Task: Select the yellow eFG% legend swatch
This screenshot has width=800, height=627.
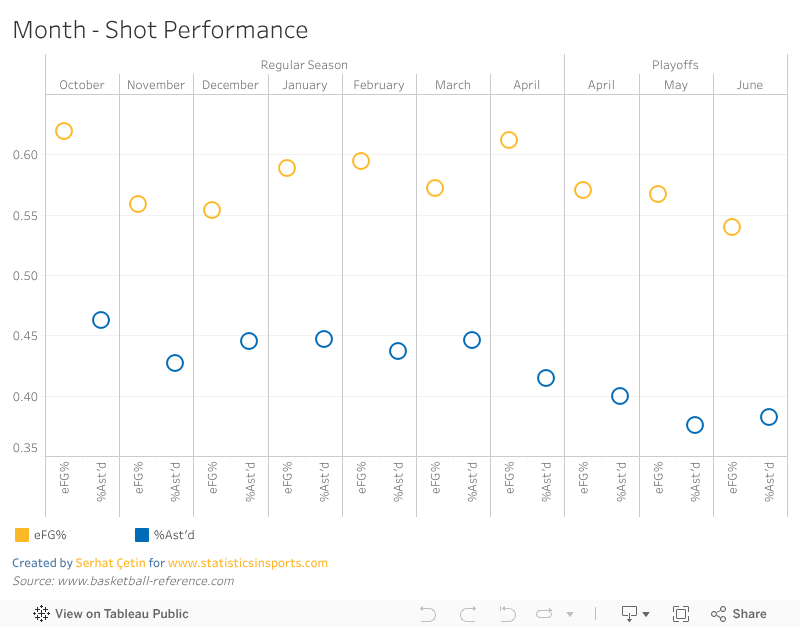Action: pyautogui.click(x=22, y=535)
